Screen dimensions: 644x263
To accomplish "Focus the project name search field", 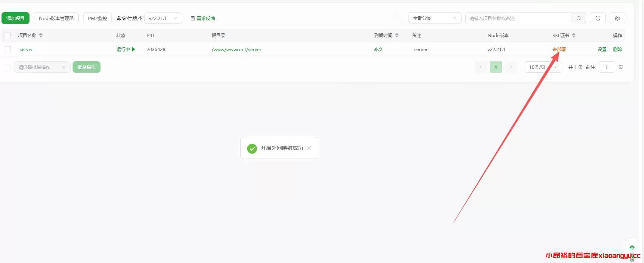I will click(x=518, y=18).
